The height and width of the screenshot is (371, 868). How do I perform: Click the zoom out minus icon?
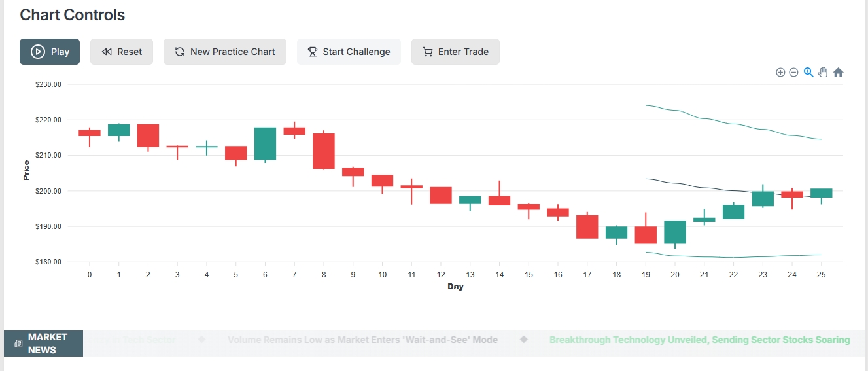point(793,73)
